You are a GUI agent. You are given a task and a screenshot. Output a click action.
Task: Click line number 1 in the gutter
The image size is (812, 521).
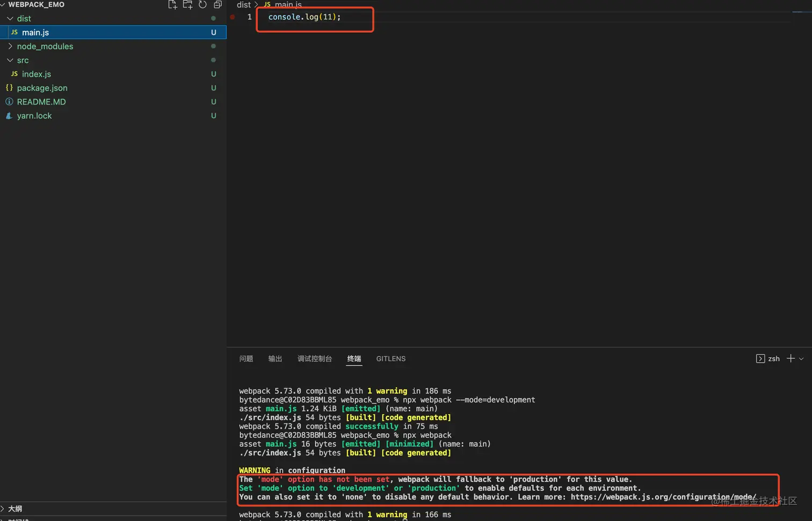[249, 17]
